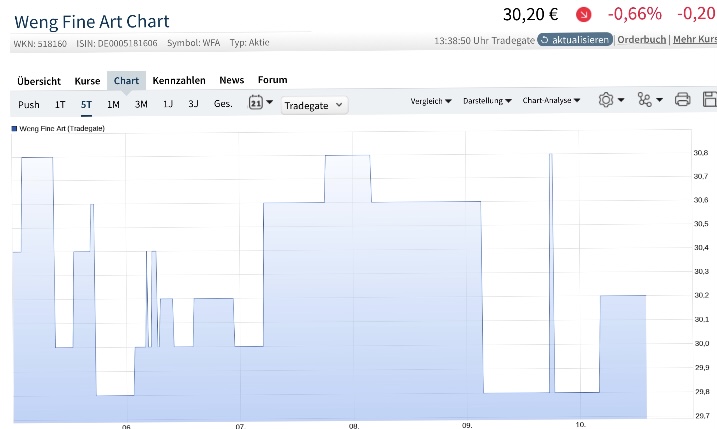
Task: Expand the arrow next to the share icon
Action: pyautogui.click(x=659, y=100)
